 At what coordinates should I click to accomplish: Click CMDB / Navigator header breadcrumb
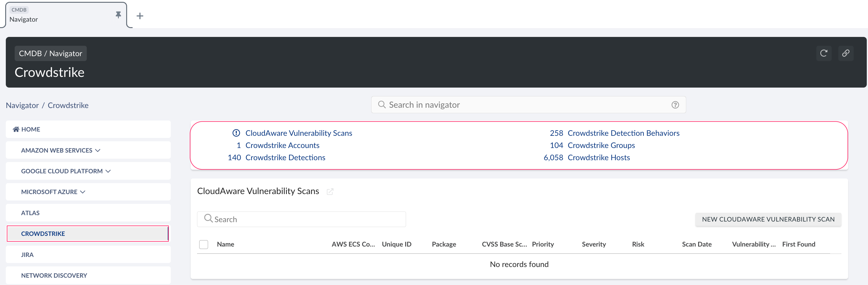coord(50,53)
